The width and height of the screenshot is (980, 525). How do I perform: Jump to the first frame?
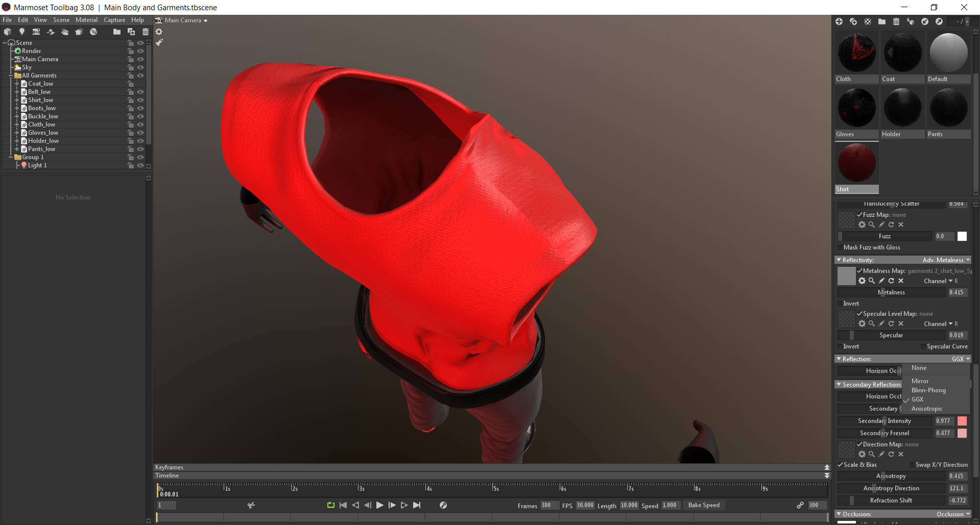point(343,505)
